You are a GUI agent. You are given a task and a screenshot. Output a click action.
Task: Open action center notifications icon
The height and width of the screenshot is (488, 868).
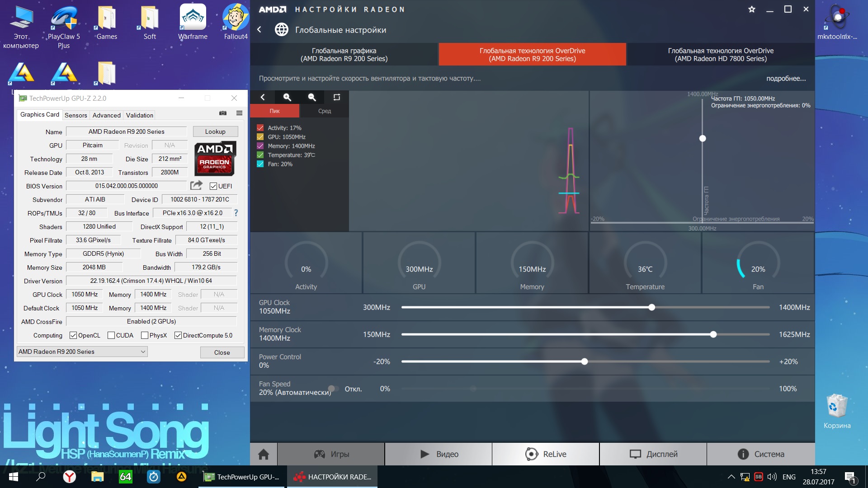[850, 478]
